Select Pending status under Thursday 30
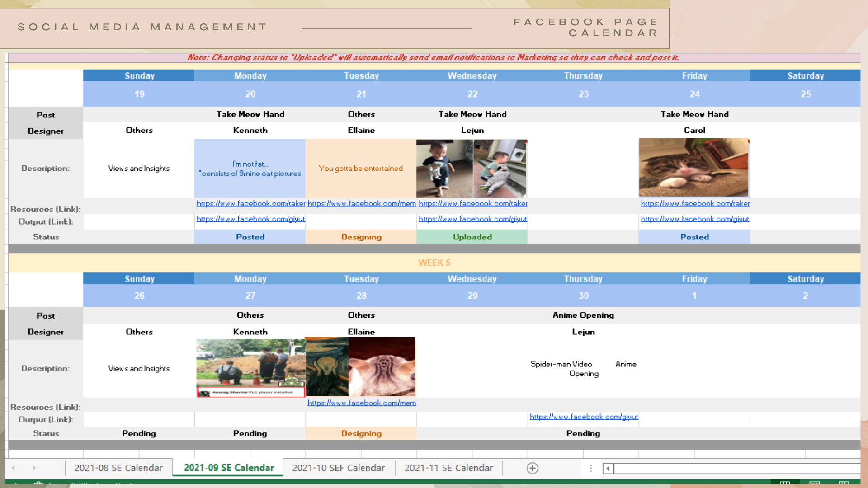 pos(583,433)
